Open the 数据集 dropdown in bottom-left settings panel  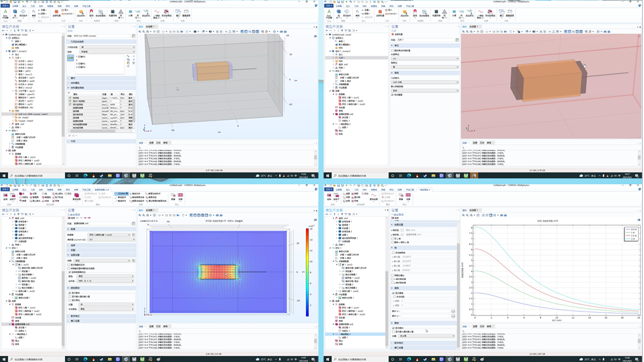point(109,235)
